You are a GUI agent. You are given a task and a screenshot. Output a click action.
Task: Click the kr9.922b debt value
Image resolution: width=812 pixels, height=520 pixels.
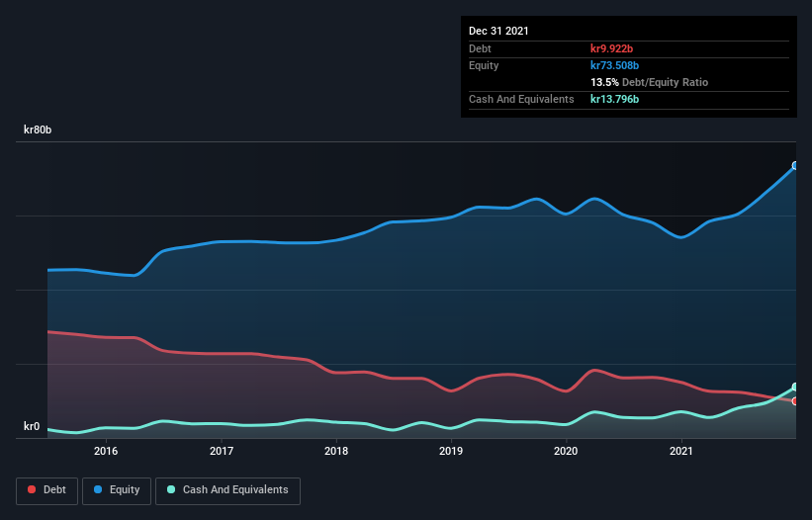611,48
